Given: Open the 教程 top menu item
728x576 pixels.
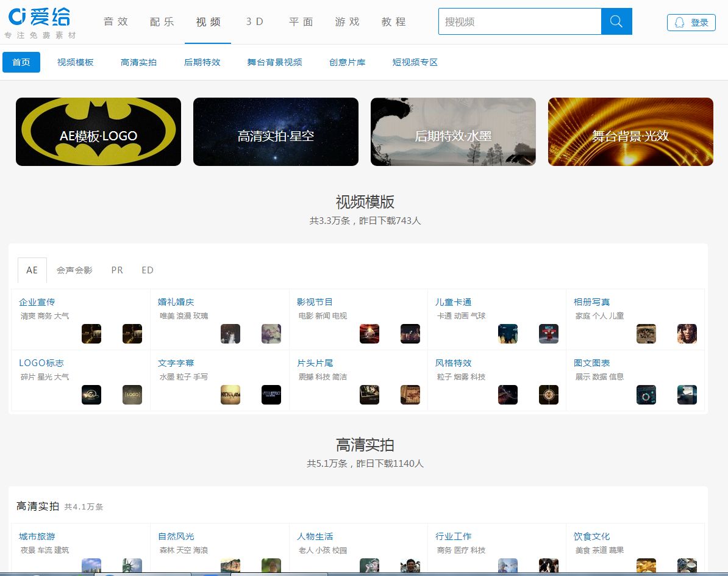Looking at the screenshot, I should 394,22.
